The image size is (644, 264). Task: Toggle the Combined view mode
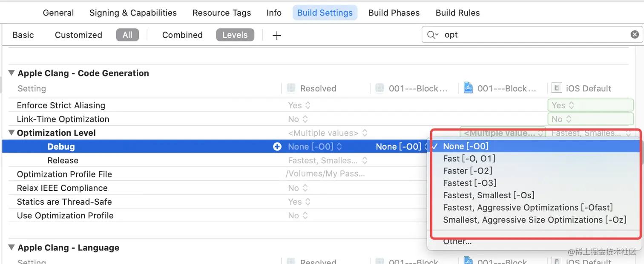[x=182, y=35]
